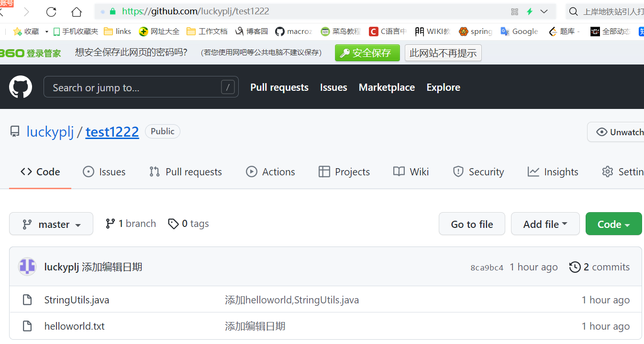Click 此网站不再提示 button
The width and height of the screenshot is (644, 344).
[443, 53]
